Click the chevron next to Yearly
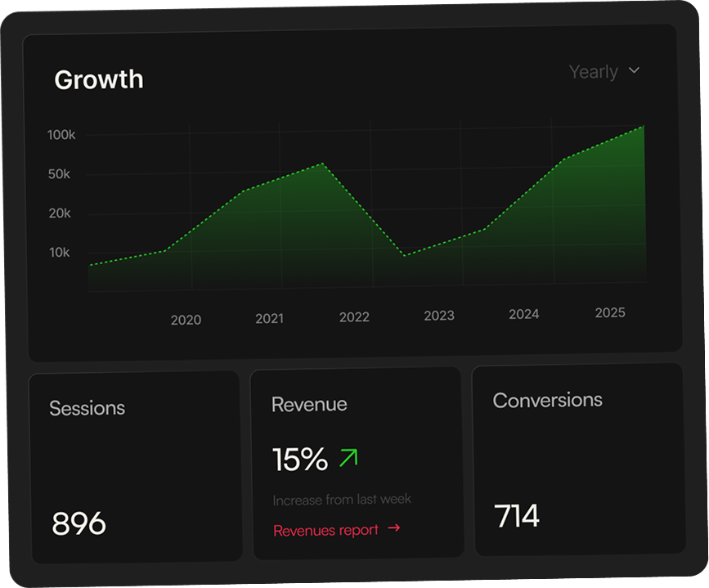The height and width of the screenshot is (588, 709). pos(634,71)
